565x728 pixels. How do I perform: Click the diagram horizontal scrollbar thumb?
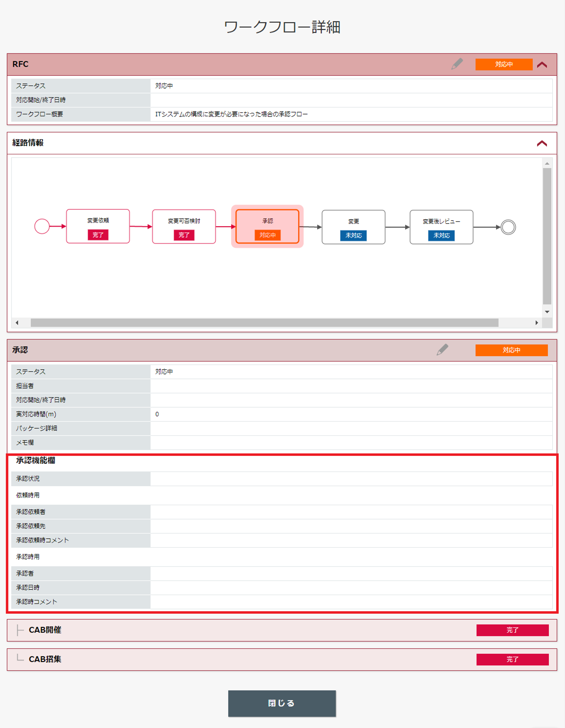pyautogui.click(x=265, y=323)
